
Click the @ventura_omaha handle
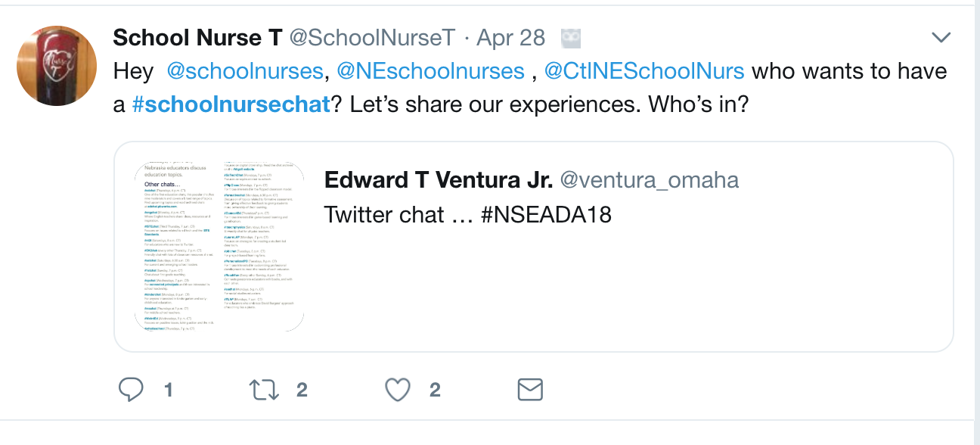[648, 180]
